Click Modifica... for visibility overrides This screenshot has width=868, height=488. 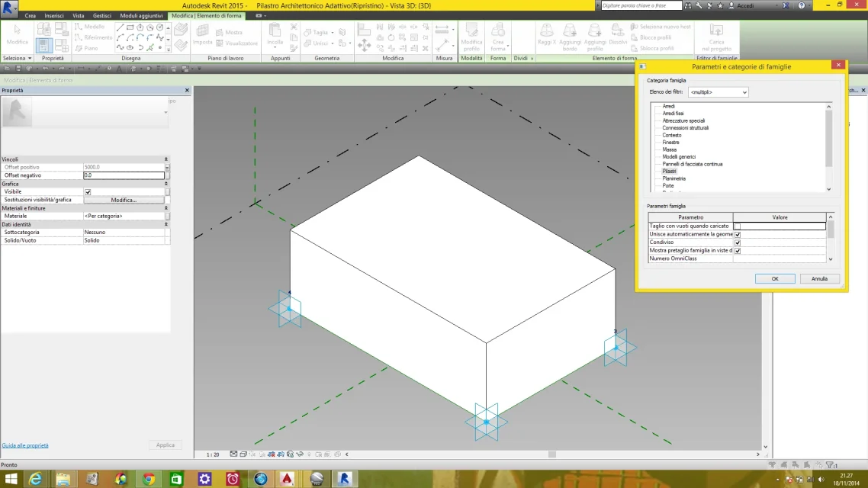coord(124,200)
